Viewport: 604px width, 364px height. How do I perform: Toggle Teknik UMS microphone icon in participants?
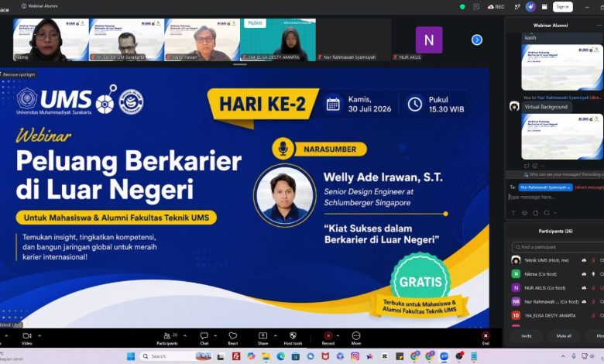[x=593, y=260]
